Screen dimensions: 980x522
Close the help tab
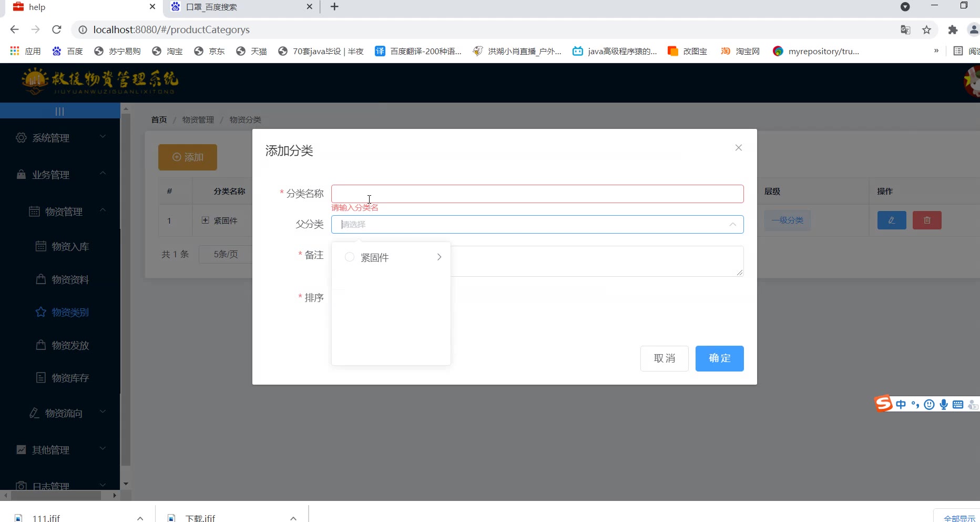coord(152,7)
